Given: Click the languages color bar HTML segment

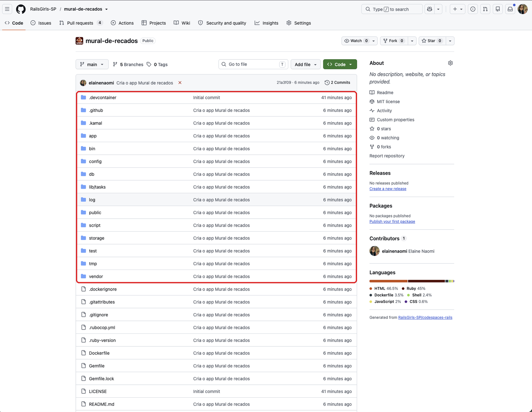Looking at the screenshot, I should coord(388,281).
